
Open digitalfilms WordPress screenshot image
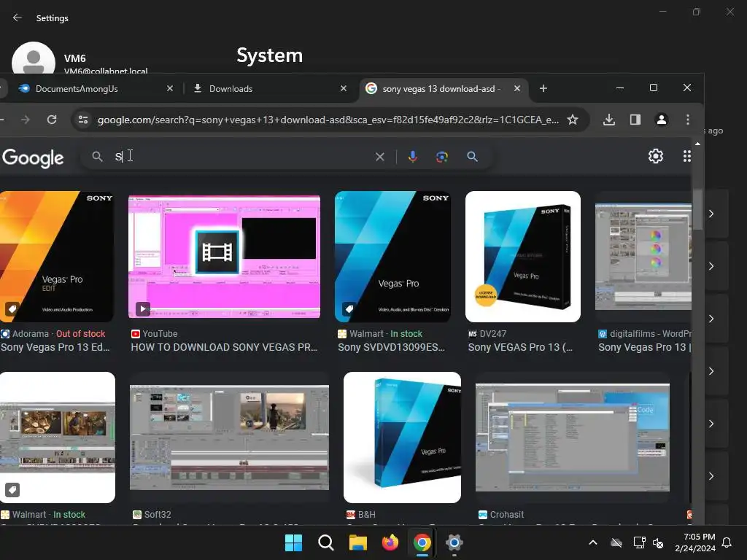click(x=643, y=256)
